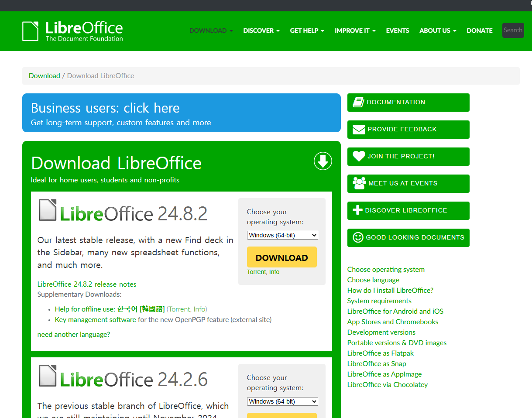Open operating system dropdown for 24.8.2

point(282,235)
